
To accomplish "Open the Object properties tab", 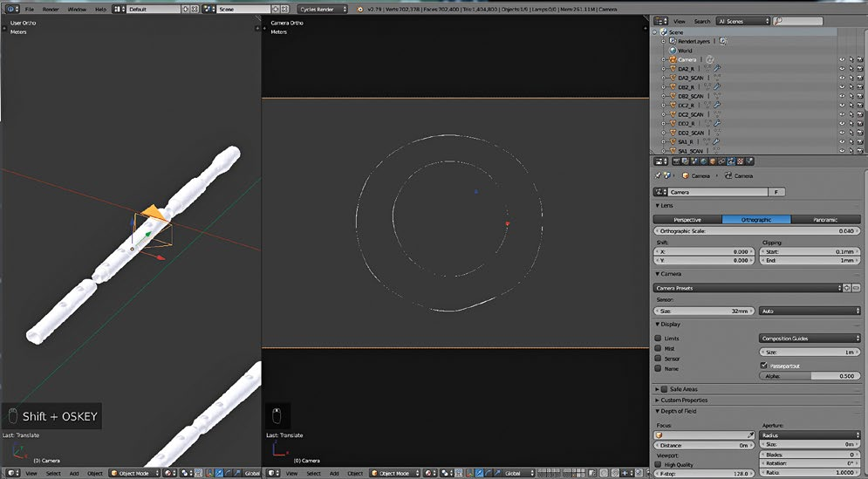I will 713,161.
